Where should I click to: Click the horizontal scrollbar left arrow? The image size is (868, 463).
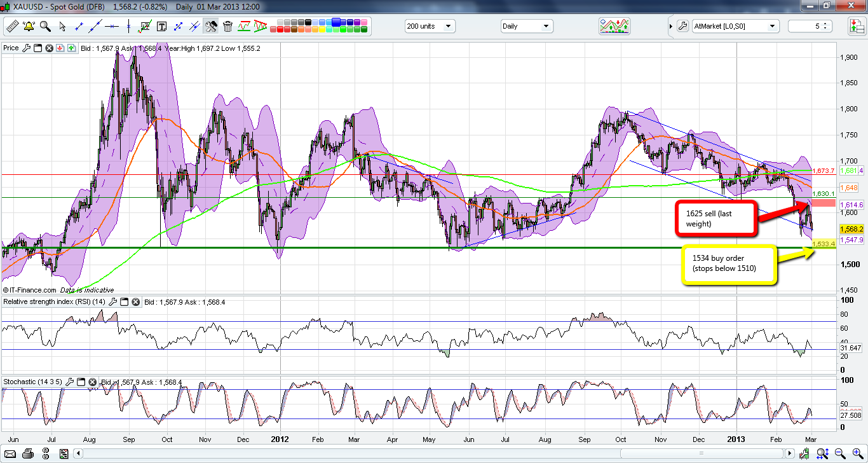[79, 453]
